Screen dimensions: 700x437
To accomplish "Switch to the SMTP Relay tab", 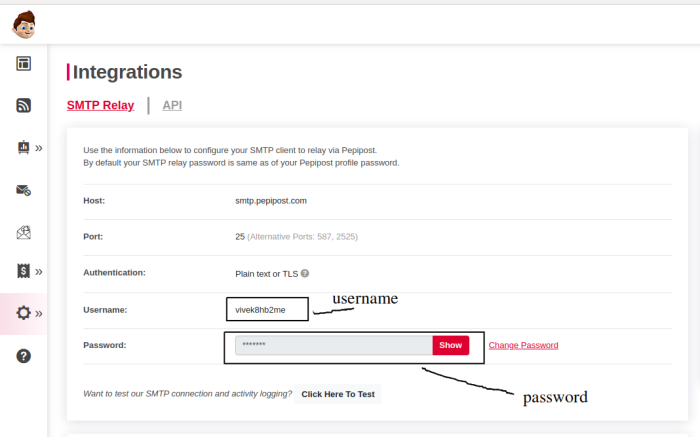I will [x=100, y=105].
